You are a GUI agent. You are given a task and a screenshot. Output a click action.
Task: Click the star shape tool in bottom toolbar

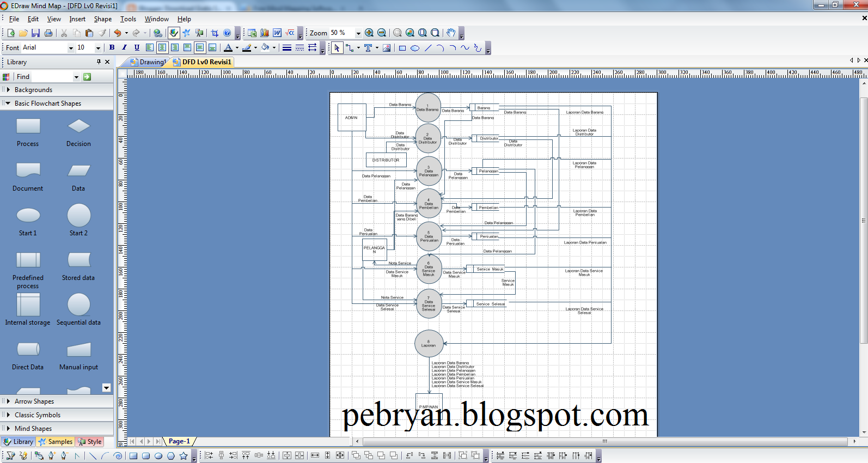click(x=184, y=456)
